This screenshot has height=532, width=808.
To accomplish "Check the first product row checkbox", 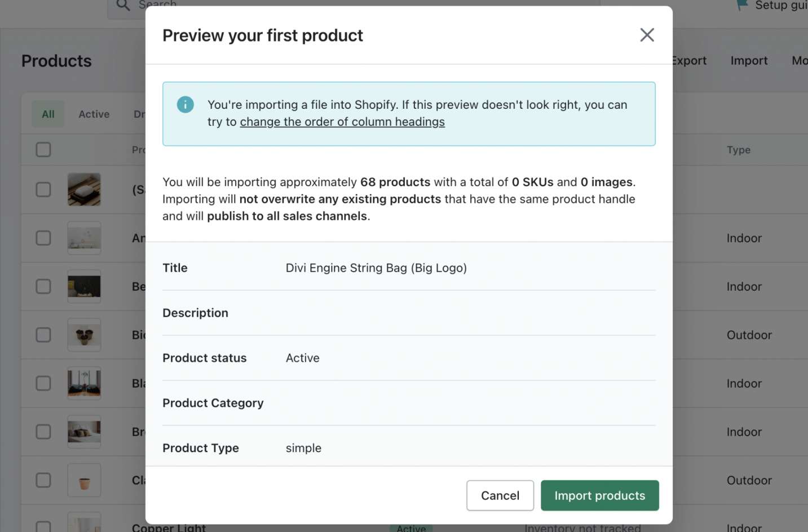I will 43,189.
